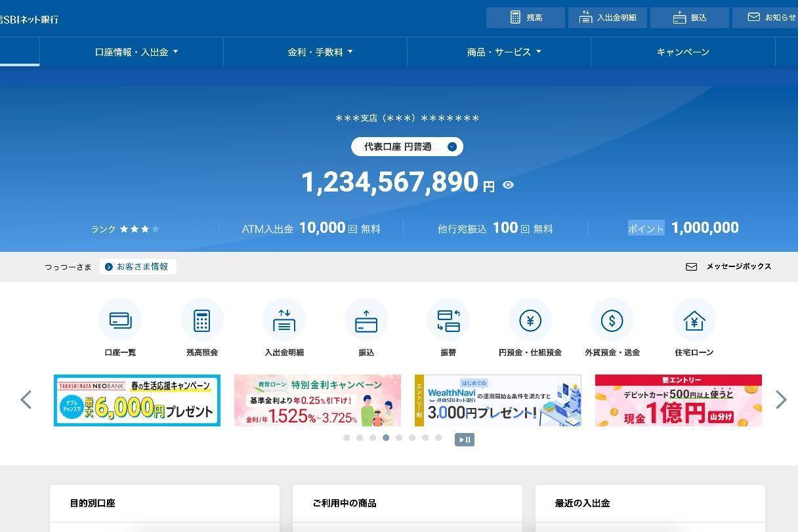Click the 1,000,000 points value
Image resolution: width=798 pixels, height=532 pixels.
tap(705, 228)
